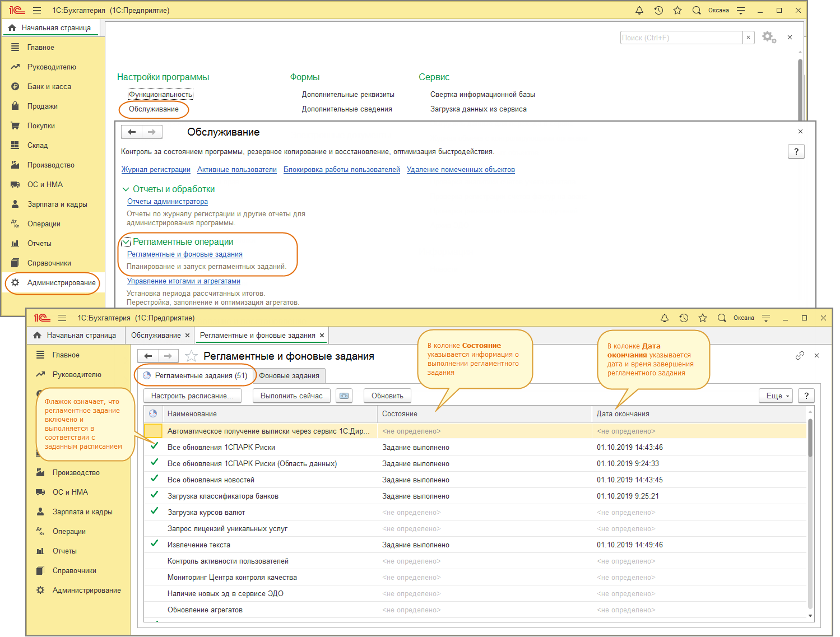This screenshot has width=840, height=637.
Task: Sort by Дата окончания column header
Action: tap(699, 413)
